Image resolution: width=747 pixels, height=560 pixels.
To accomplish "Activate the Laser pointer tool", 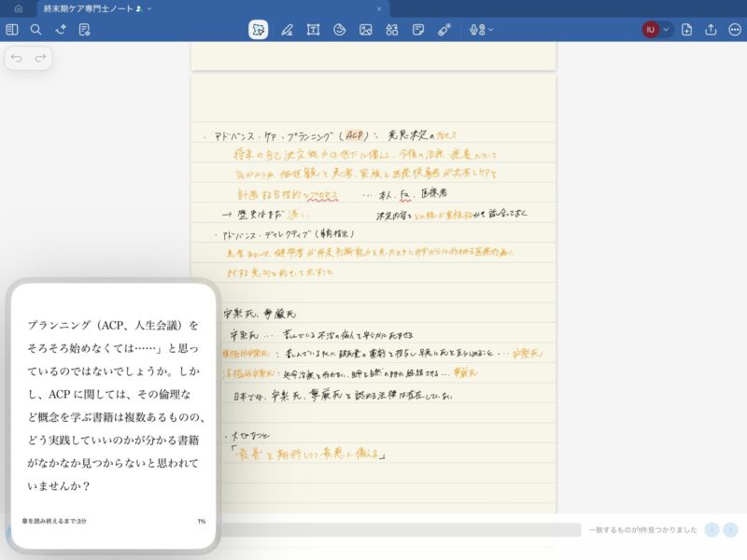I will [444, 30].
